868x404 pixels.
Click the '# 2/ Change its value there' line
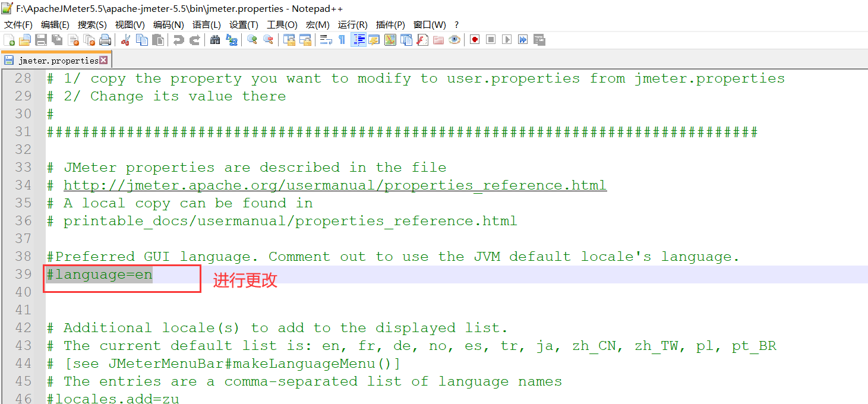pos(166,96)
